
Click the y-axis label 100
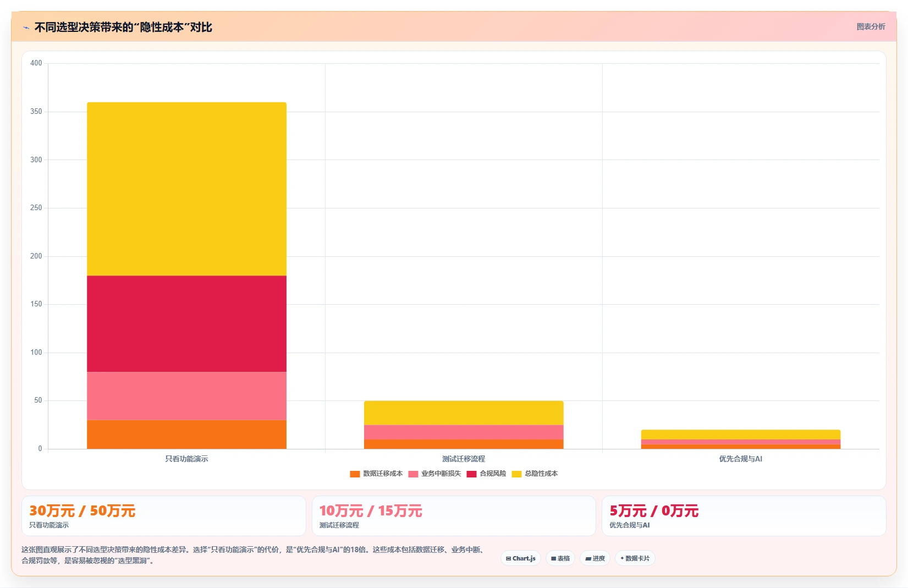coord(36,353)
